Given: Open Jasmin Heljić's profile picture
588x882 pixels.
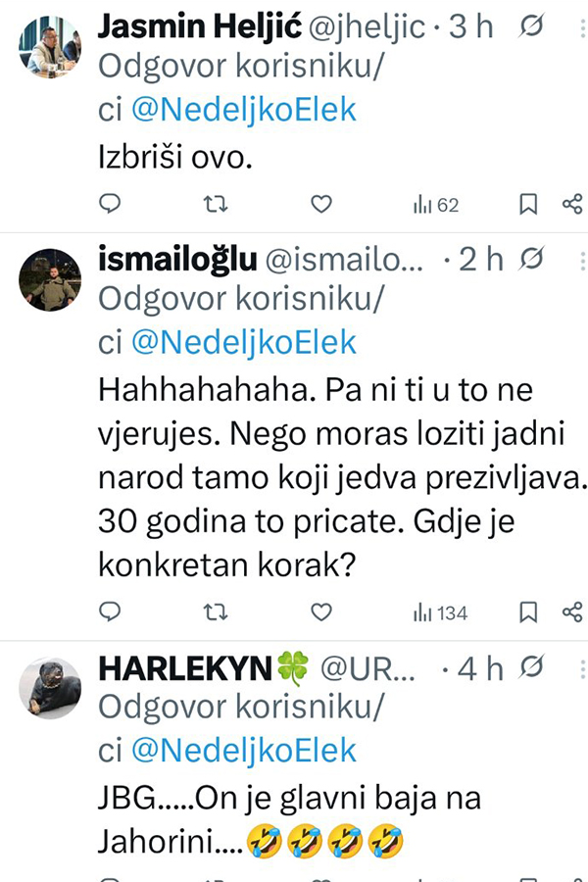Looking at the screenshot, I should (x=50, y=46).
